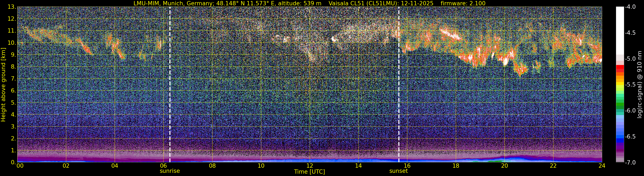Click the 04 tick on the time axis
This screenshot has height=176, width=644.
coord(114,166)
